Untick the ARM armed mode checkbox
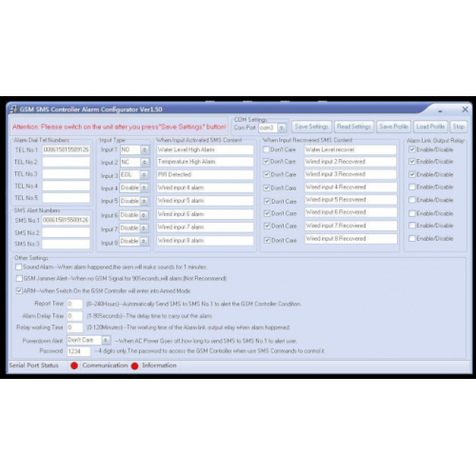 tap(19, 290)
